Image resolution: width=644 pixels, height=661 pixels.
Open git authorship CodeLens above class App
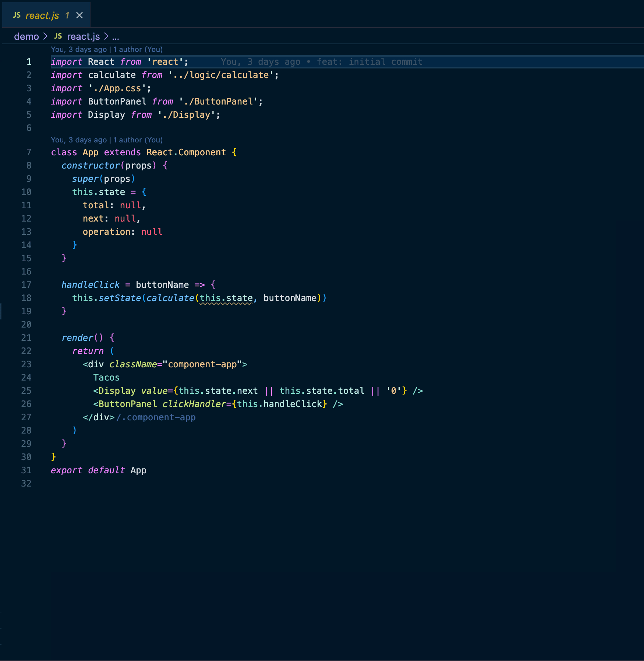pyautogui.click(x=107, y=140)
